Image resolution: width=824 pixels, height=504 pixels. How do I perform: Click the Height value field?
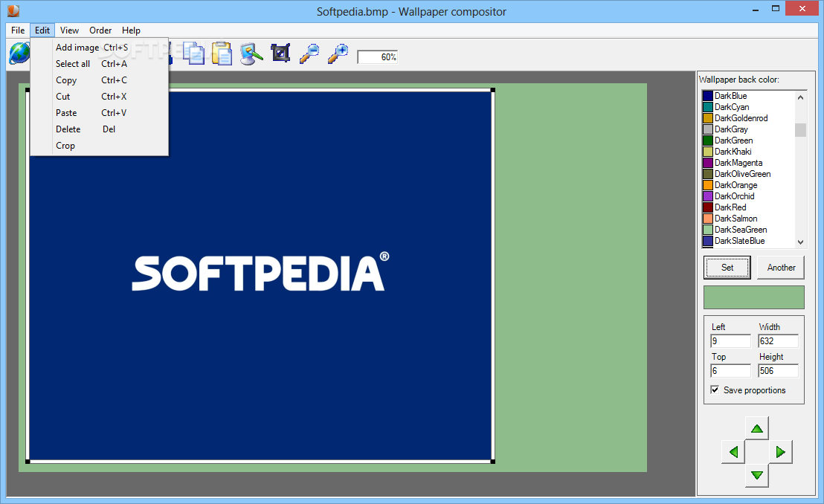coord(779,370)
